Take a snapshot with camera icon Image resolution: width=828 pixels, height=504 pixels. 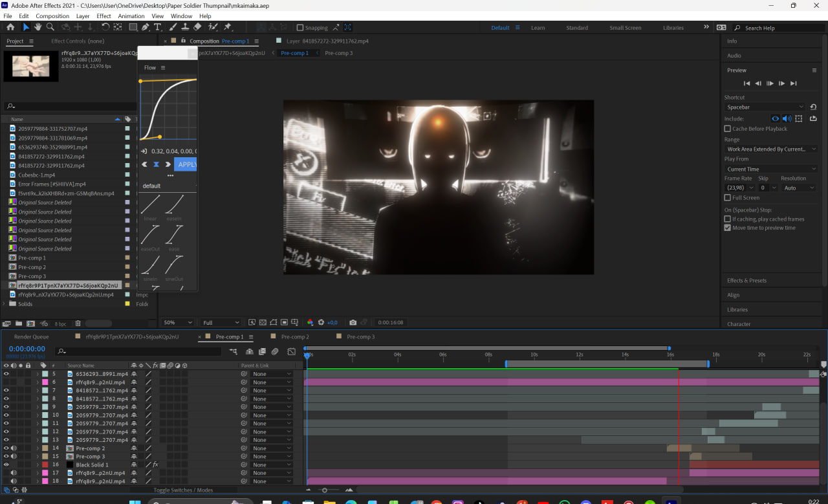click(353, 322)
